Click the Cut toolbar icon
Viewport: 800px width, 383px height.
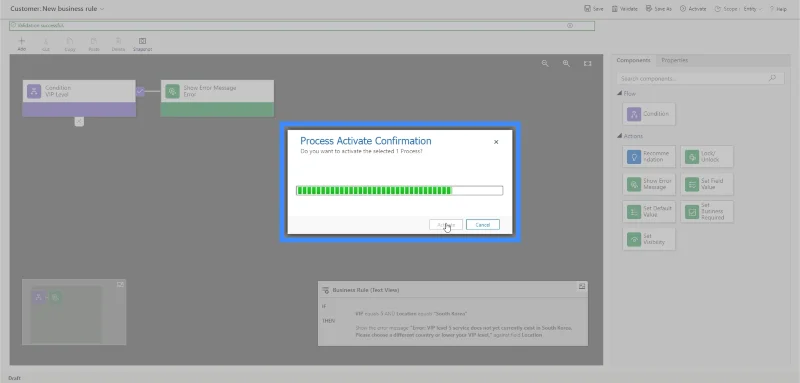tap(46, 44)
